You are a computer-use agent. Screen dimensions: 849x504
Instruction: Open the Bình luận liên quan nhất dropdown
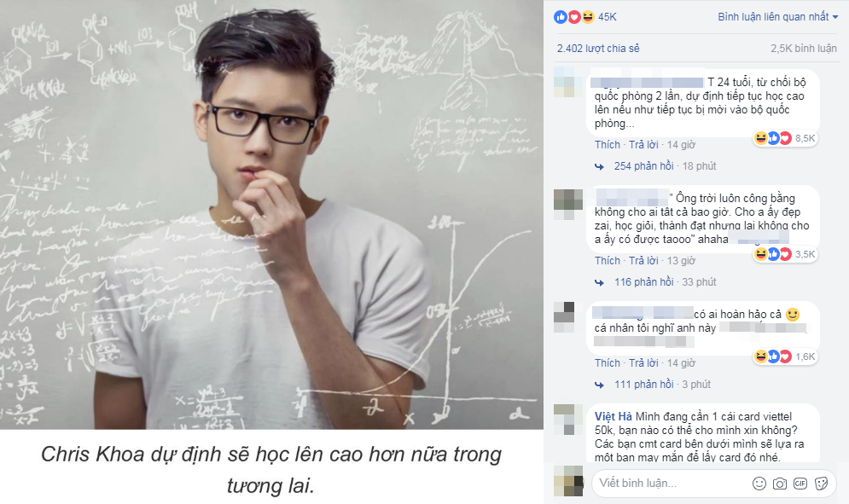[x=777, y=17]
